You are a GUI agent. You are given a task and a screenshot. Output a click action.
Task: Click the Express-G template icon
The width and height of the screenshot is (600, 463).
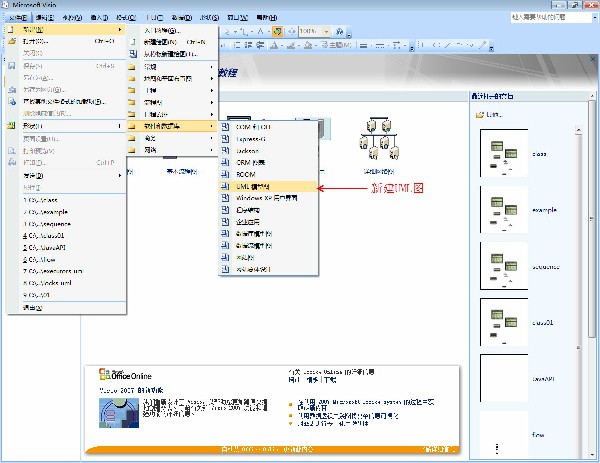pos(225,139)
